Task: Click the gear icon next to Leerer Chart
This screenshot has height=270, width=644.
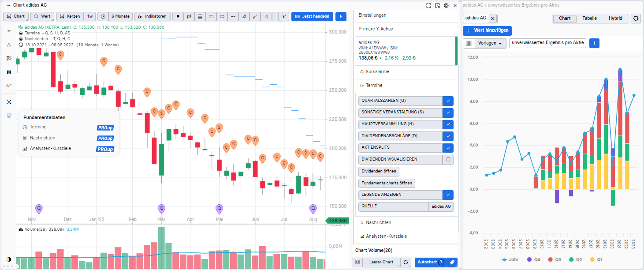Action: coord(406,262)
